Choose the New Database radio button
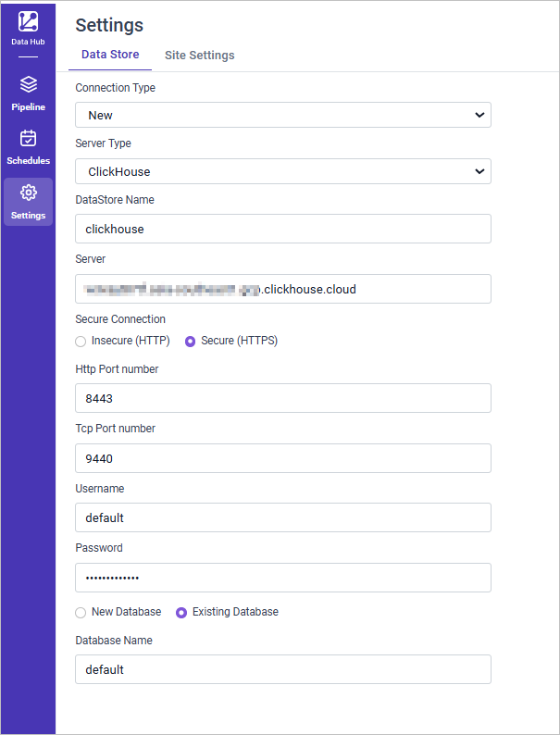This screenshot has height=735, width=560. point(81,612)
